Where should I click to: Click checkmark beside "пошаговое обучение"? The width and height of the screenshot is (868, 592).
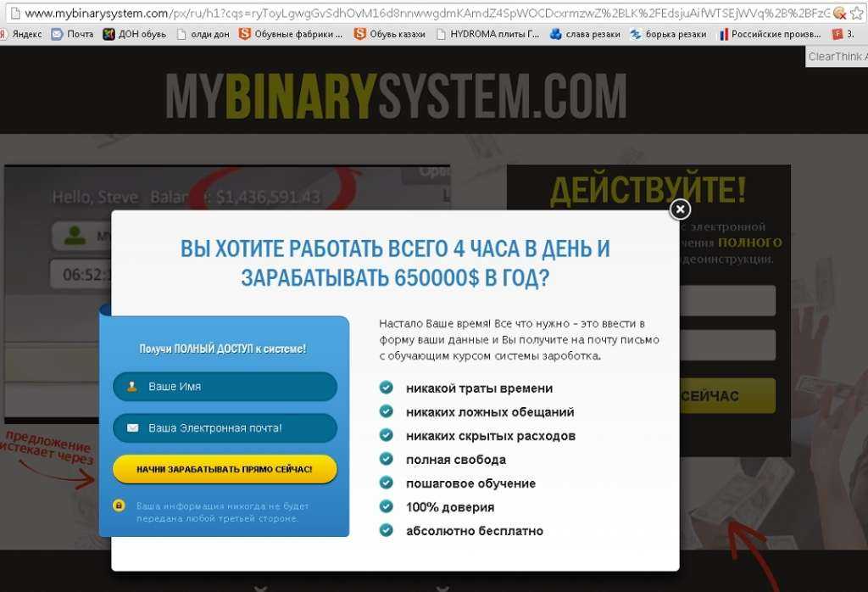pyautogui.click(x=387, y=483)
